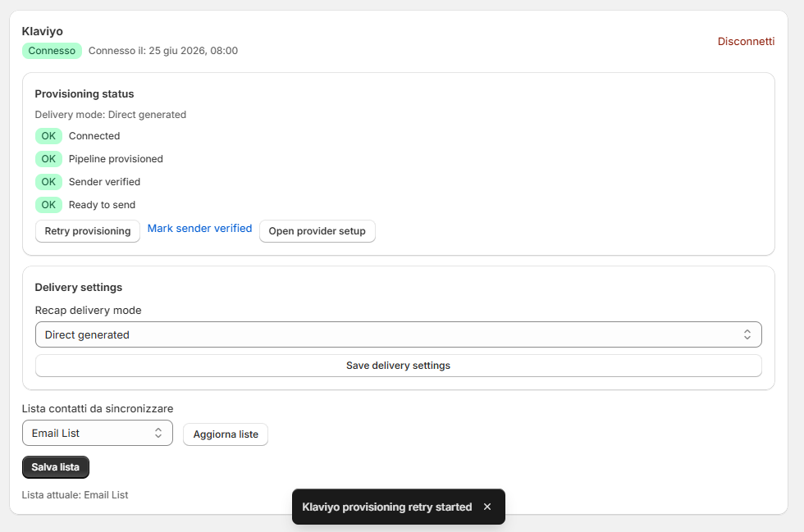804x532 pixels.
Task: Click 'Klaviyo provisioning retry started' toast message
Action: click(x=387, y=507)
